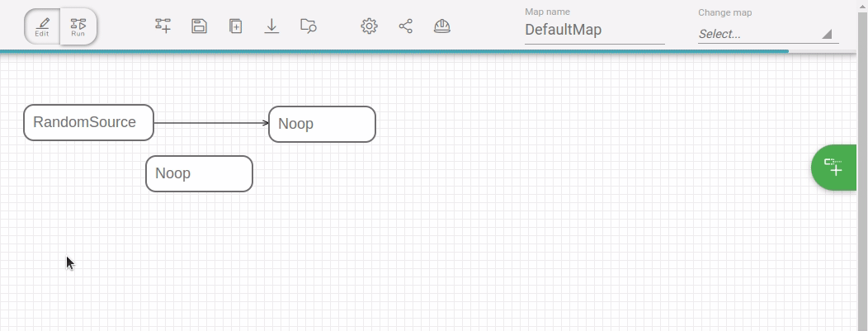Click the arrow connecting RandomSource to Noop
Image resolution: width=868 pixels, height=331 pixels.
tap(211, 123)
